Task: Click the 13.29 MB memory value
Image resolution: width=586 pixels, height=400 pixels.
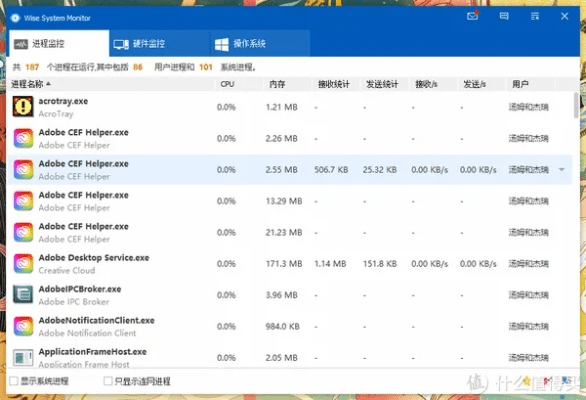Action: point(284,201)
